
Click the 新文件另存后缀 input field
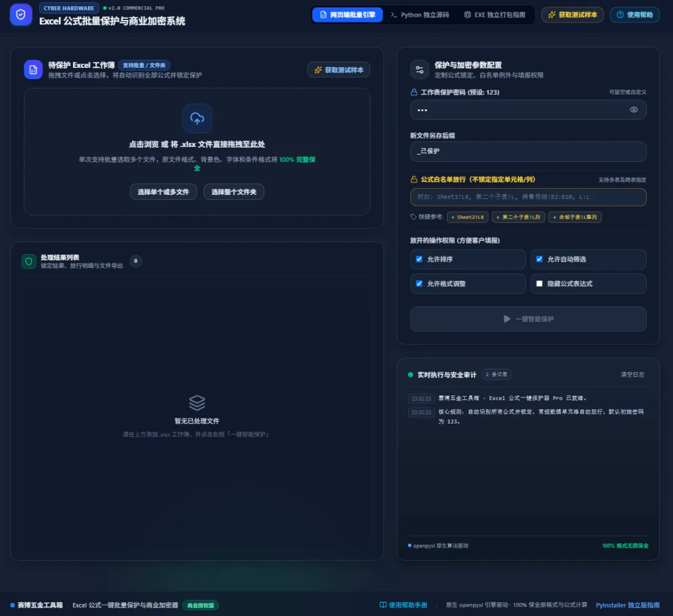528,151
